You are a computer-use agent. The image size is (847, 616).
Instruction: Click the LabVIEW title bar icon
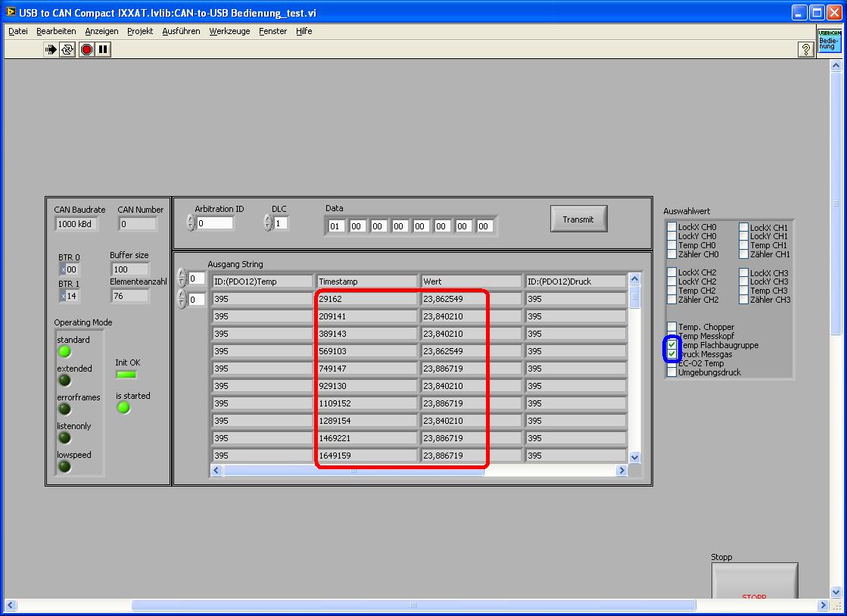pyautogui.click(x=11, y=12)
